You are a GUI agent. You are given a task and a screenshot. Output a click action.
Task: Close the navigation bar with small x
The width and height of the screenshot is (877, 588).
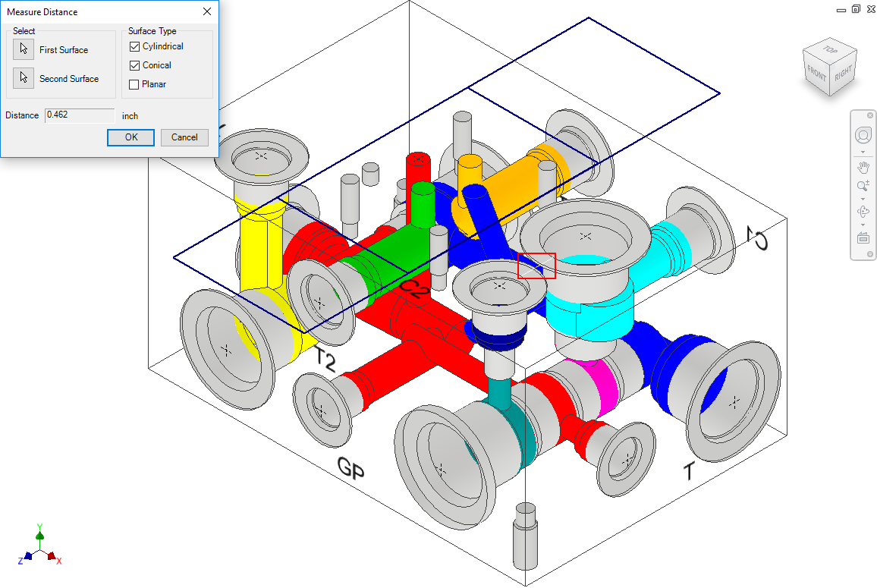pos(869,115)
